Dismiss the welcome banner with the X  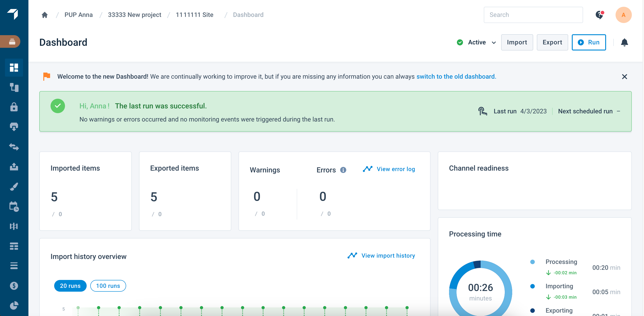coord(625,77)
